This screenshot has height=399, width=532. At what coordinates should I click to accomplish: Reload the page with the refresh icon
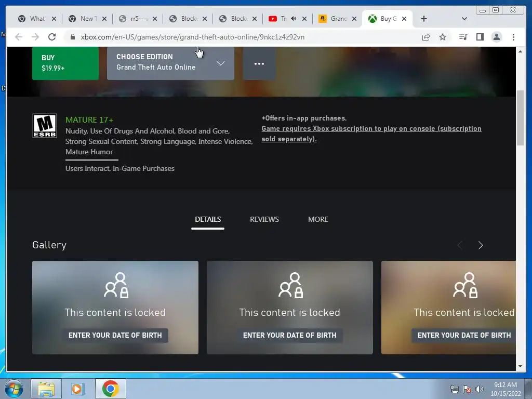click(52, 37)
